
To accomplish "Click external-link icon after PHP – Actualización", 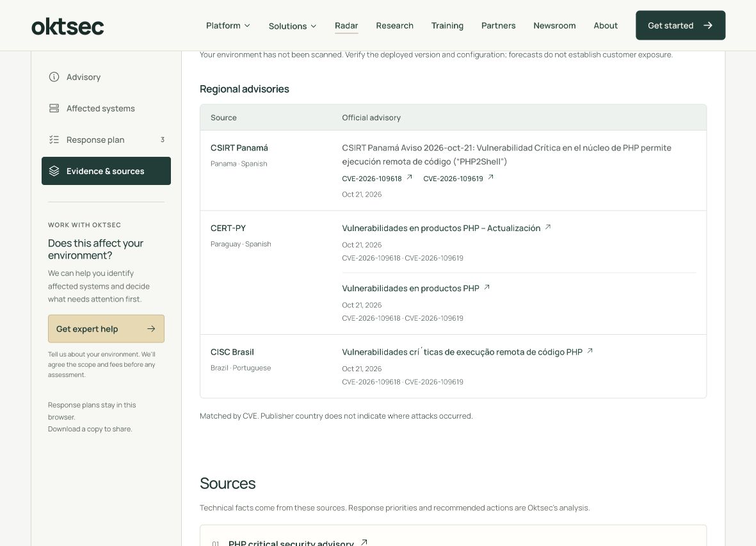I will (x=548, y=227).
